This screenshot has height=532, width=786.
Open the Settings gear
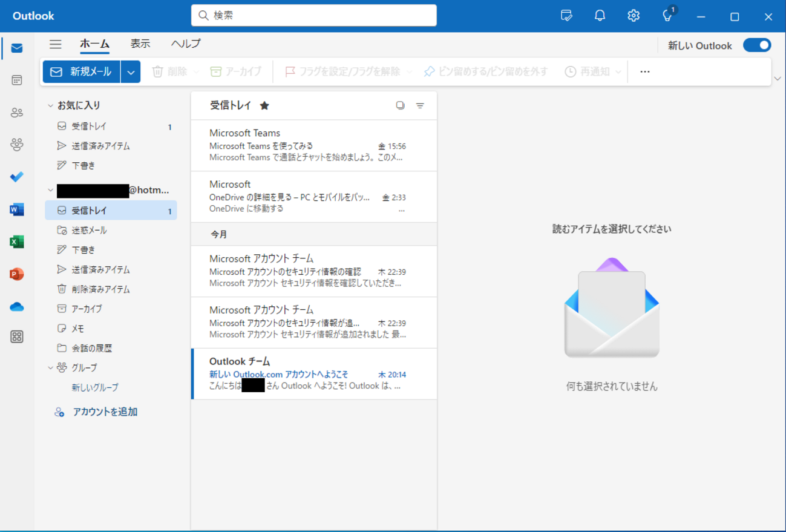(634, 16)
